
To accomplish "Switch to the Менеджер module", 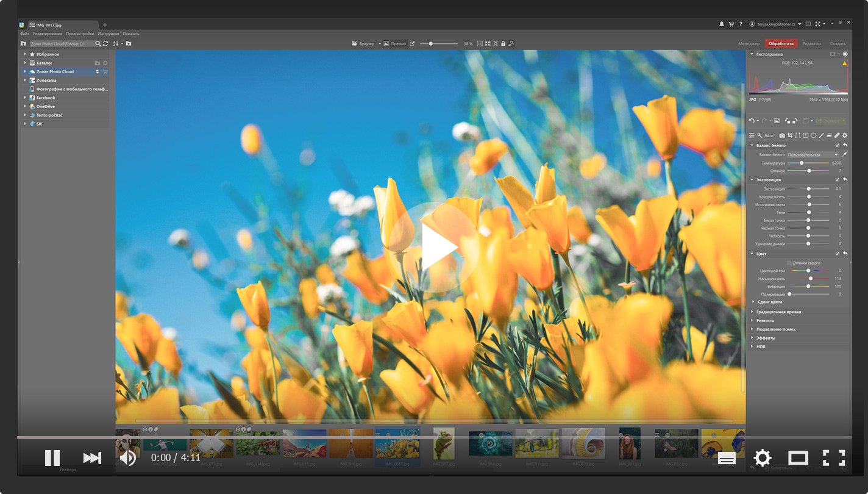I will 749,44.
